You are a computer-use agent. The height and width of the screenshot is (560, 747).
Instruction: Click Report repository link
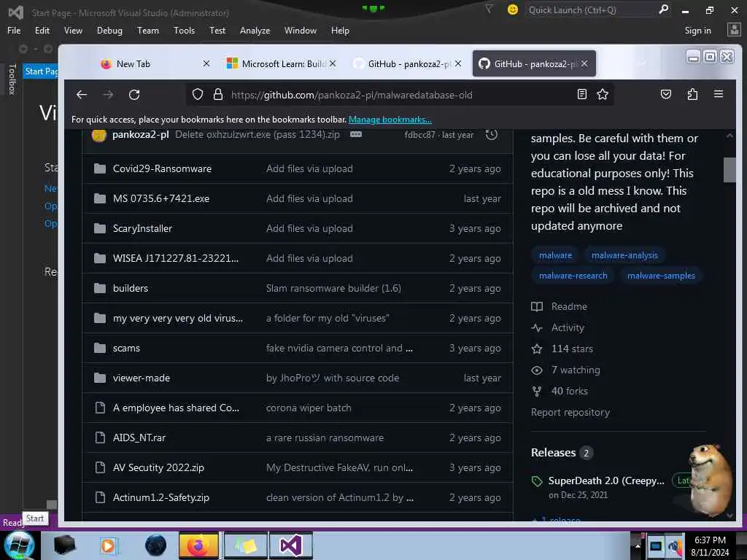pyautogui.click(x=570, y=413)
